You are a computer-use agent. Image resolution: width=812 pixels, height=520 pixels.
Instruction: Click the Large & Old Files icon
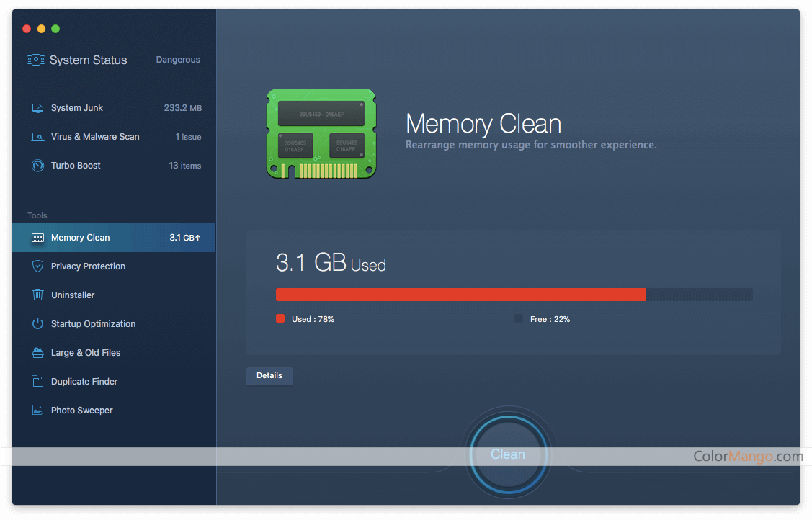[x=38, y=353]
